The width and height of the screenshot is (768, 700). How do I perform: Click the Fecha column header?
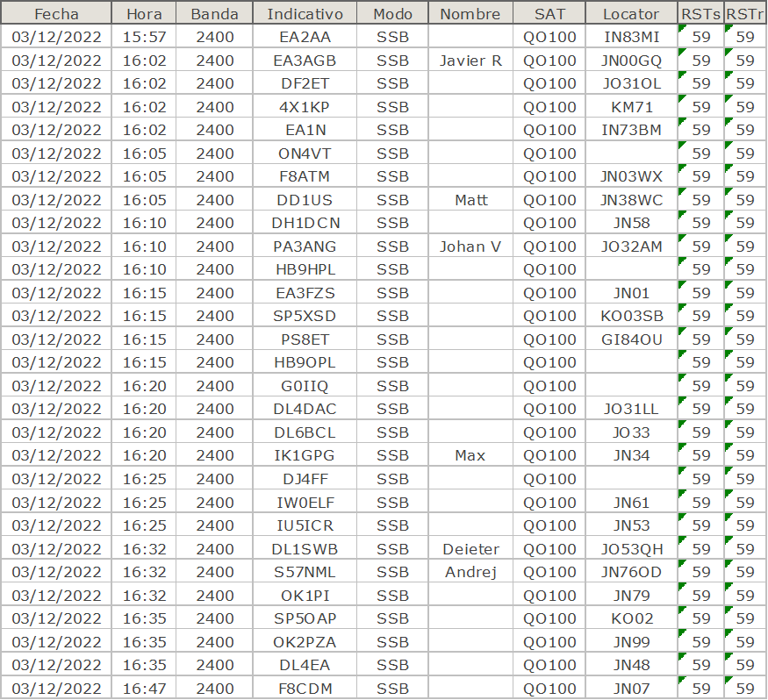[56, 14]
